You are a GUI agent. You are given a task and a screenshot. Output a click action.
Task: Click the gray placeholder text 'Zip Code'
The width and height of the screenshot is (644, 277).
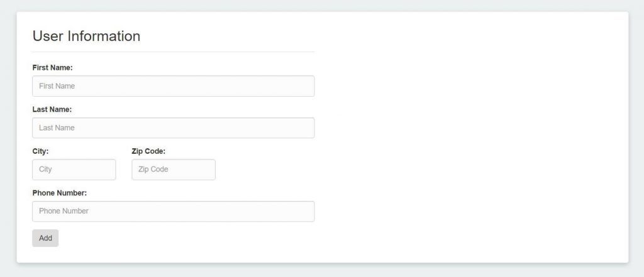click(x=153, y=170)
